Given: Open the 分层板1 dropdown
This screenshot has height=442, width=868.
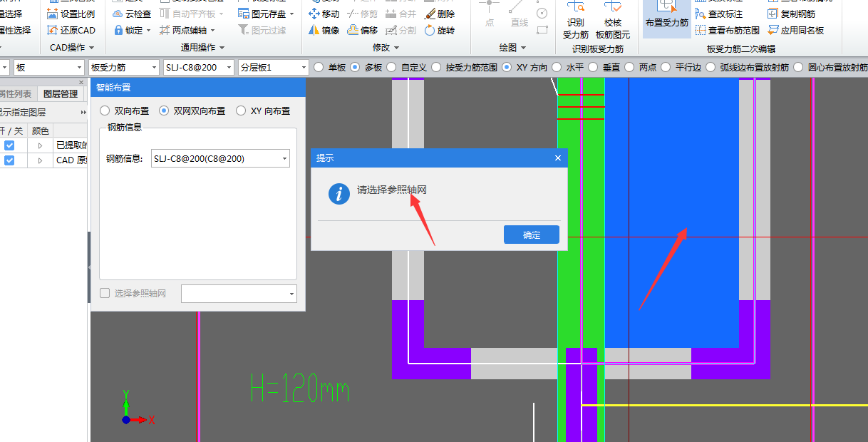Looking at the screenshot, I should (x=273, y=67).
